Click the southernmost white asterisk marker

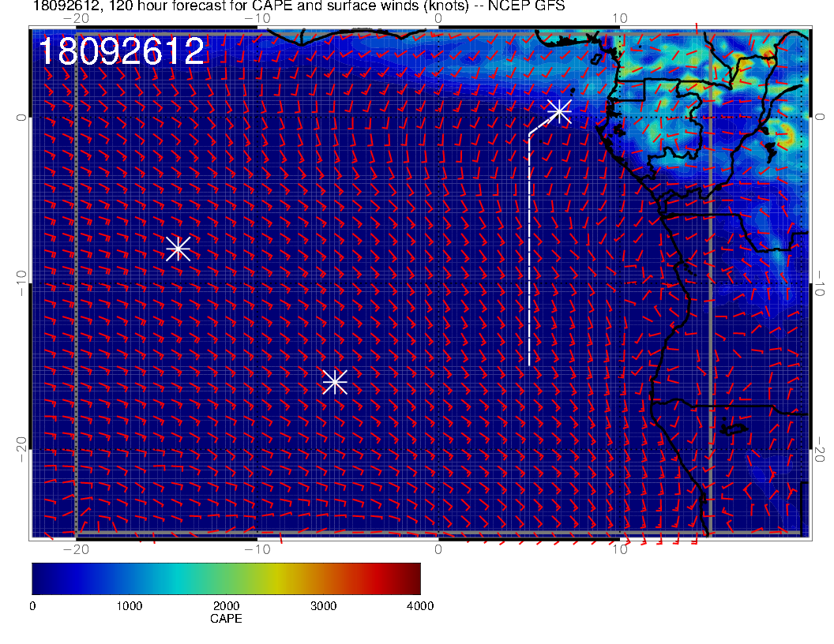[335, 382]
